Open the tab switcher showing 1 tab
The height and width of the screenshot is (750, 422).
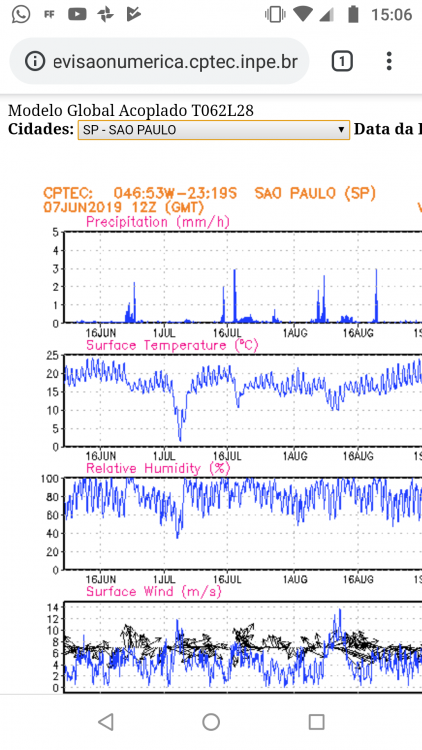tap(342, 62)
